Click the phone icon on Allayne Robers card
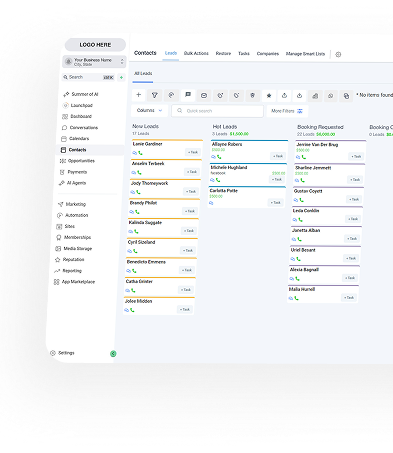The width and height of the screenshot is (393, 453). [x=219, y=157]
